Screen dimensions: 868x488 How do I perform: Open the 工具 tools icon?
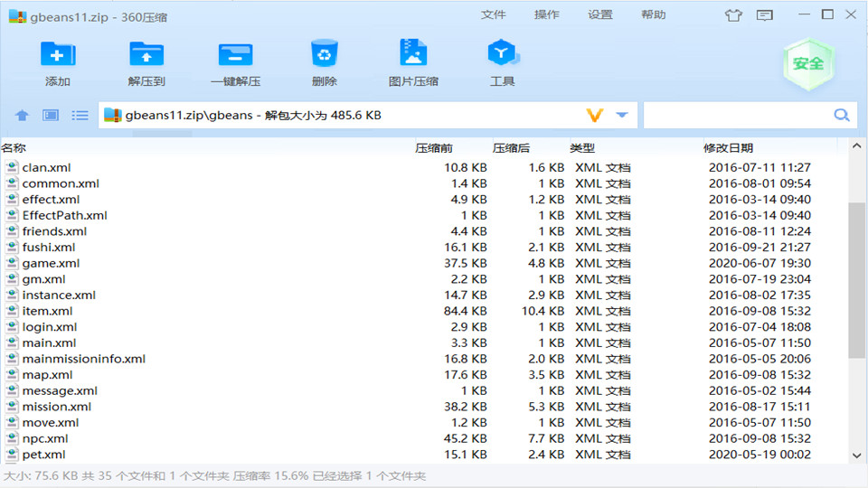pyautogui.click(x=502, y=53)
